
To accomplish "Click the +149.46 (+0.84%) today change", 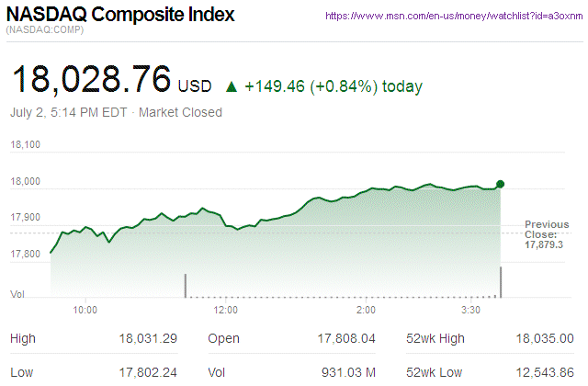I will pyautogui.click(x=334, y=87).
